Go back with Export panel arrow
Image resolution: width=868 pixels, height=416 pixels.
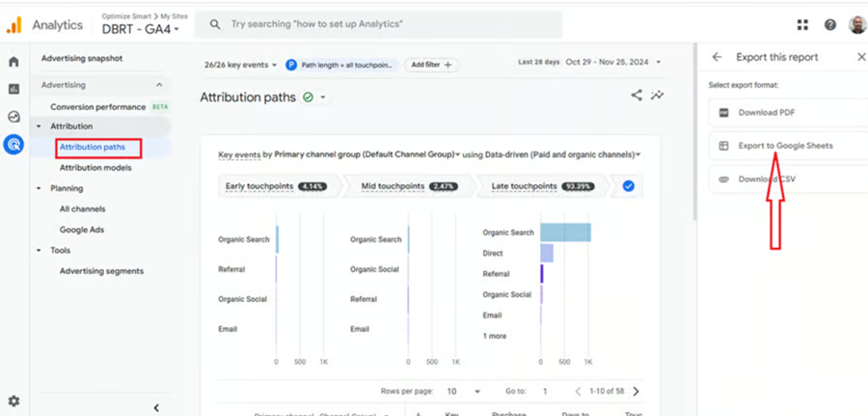coord(717,57)
